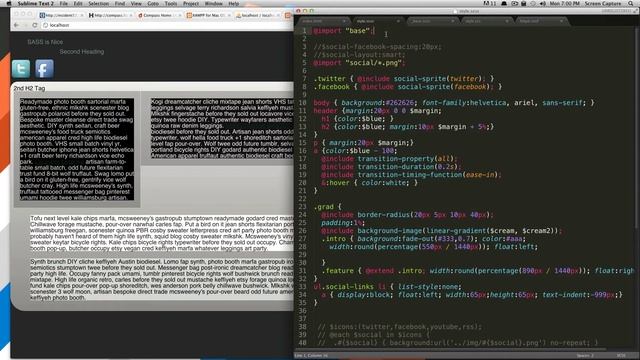
Task: Close the style.scss editor tab
Action: 398,21
